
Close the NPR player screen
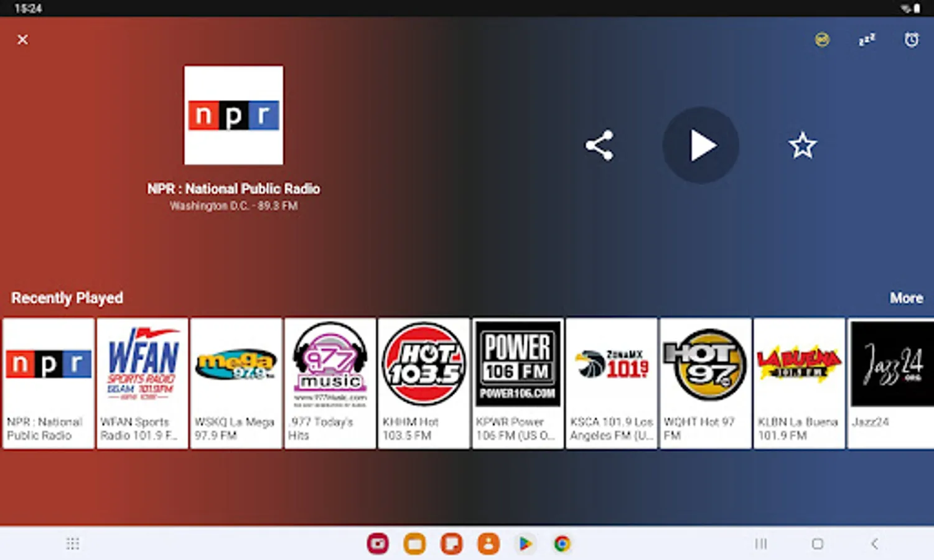pyautogui.click(x=22, y=40)
